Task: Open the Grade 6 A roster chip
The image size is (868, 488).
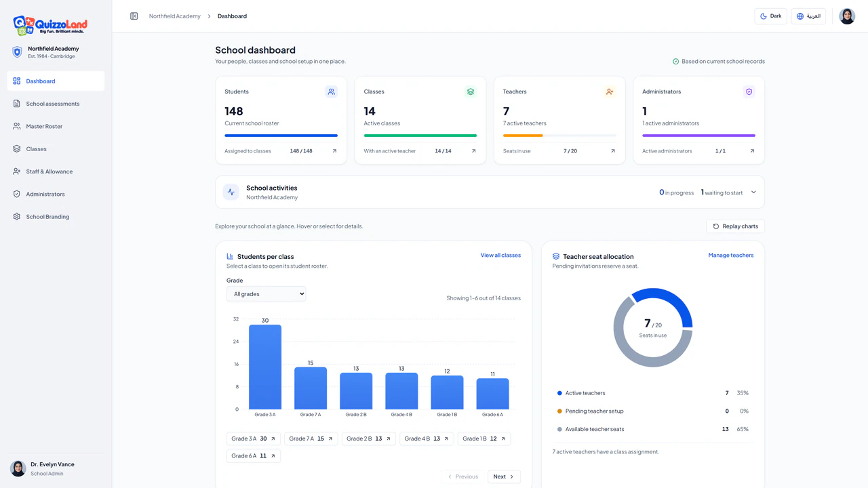Action: (x=254, y=456)
